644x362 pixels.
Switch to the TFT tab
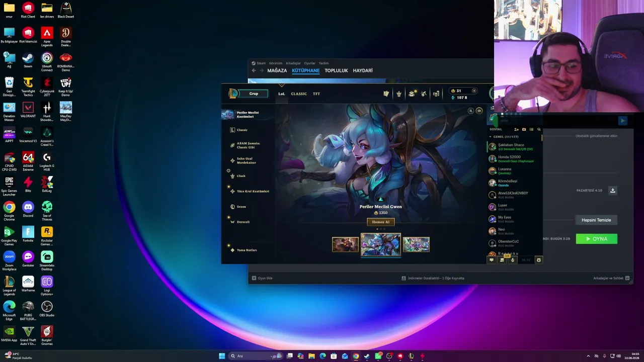point(316,94)
